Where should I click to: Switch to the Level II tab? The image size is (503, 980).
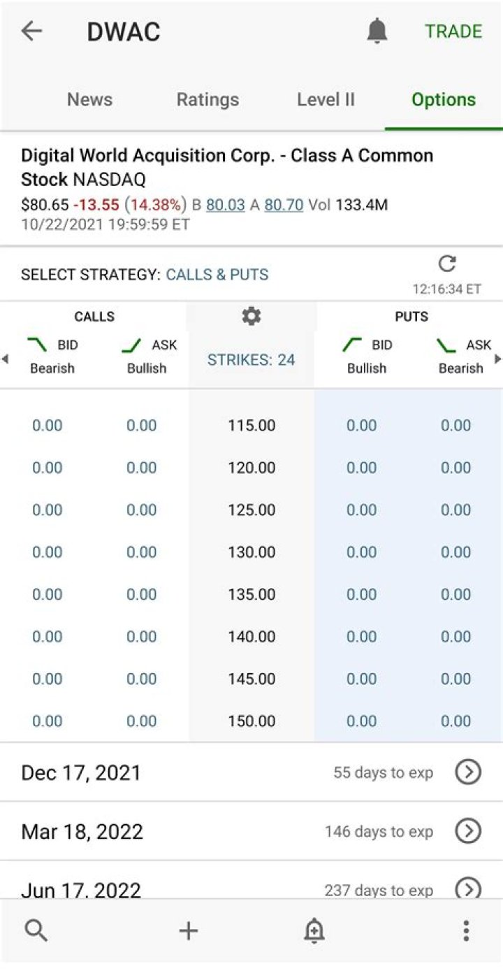point(326,99)
